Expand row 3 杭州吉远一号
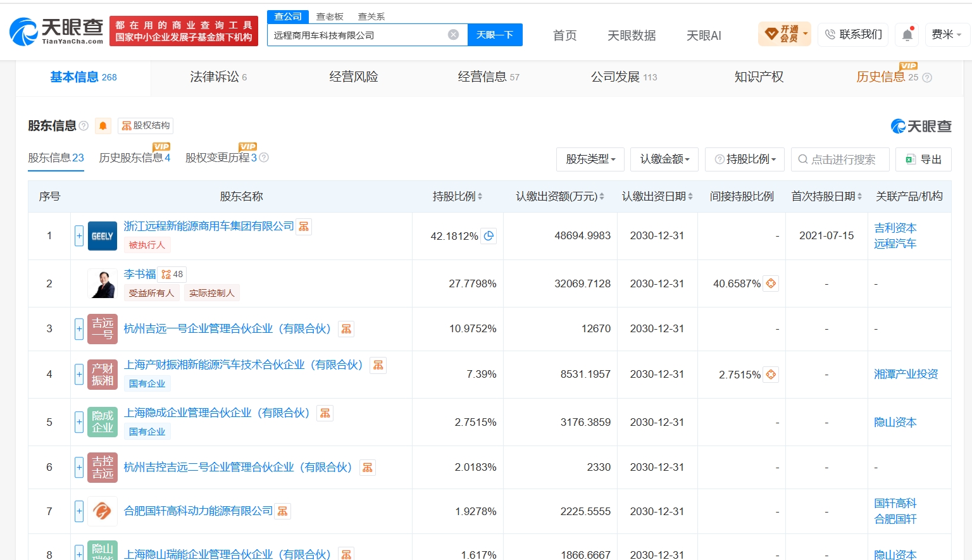This screenshot has height=560, width=972. (x=79, y=329)
